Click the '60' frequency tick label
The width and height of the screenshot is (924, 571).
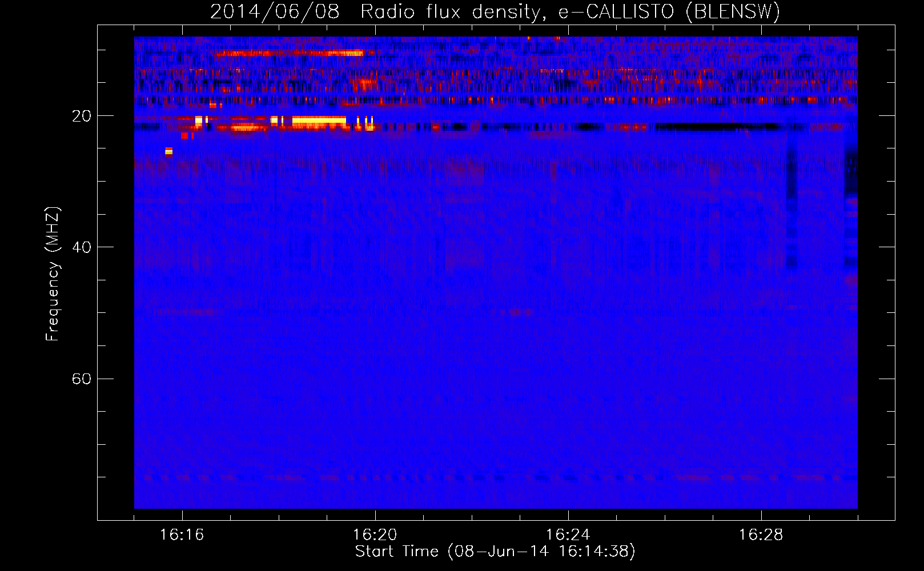point(82,379)
